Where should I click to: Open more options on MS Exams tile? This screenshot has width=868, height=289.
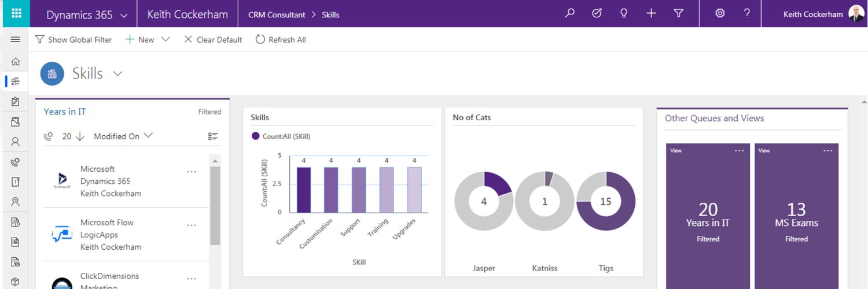[827, 151]
